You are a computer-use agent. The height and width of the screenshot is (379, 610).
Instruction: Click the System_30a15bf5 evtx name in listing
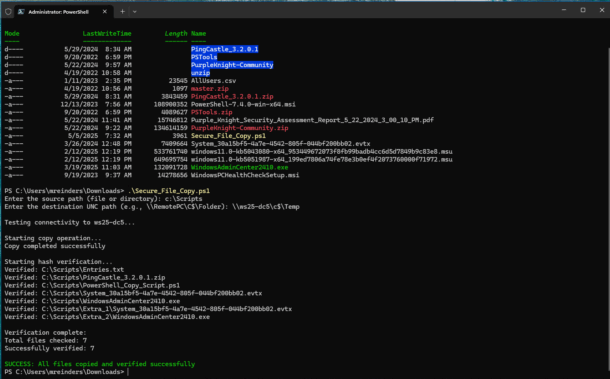[280, 144]
